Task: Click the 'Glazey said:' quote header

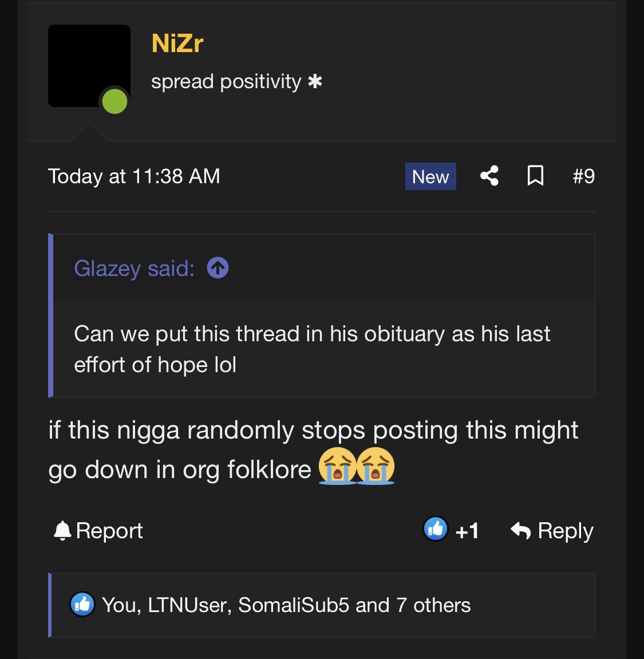Action: point(134,268)
